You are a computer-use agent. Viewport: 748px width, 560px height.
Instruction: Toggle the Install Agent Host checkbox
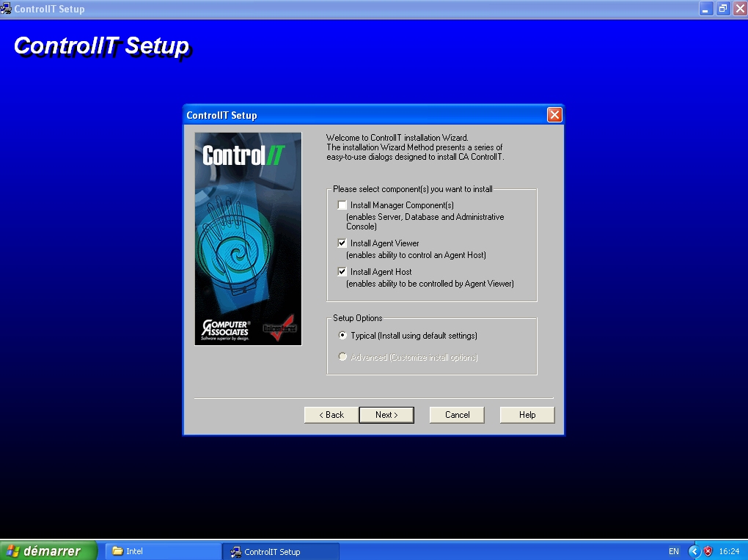(342, 272)
